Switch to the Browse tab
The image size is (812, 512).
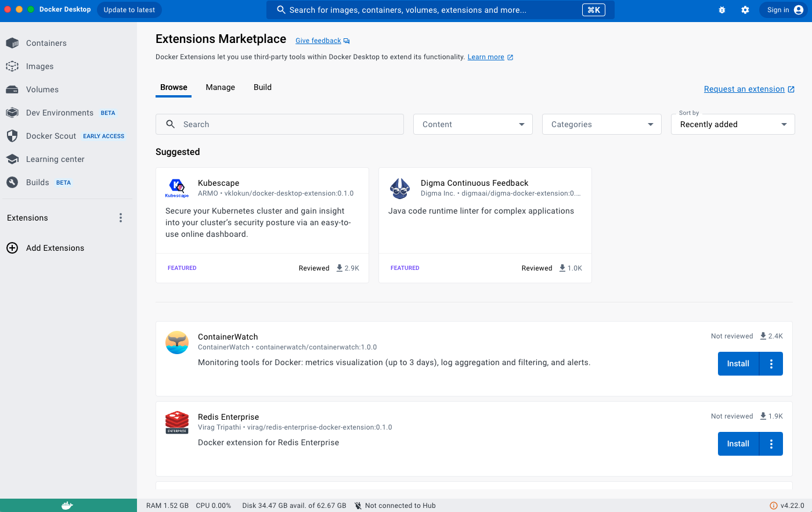(x=174, y=87)
